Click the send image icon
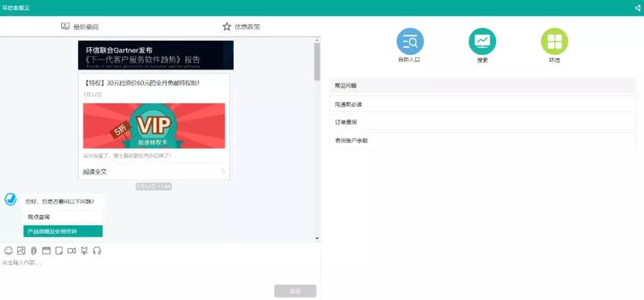The height and width of the screenshot is (300, 644). click(21, 250)
